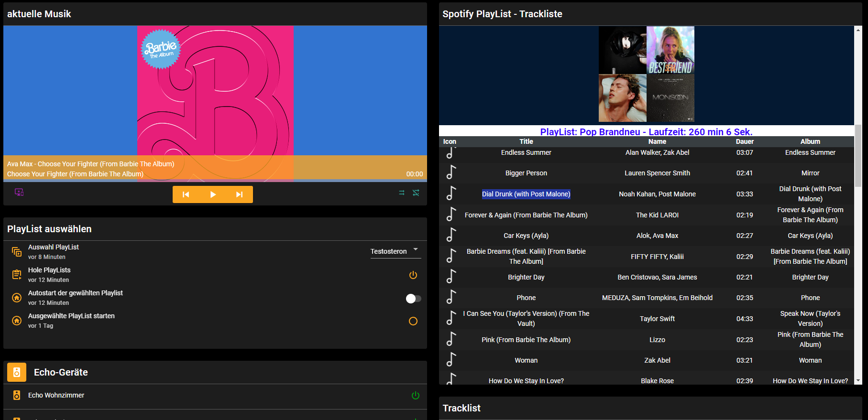Click the Auswahl PlayList label
The image size is (868, 420).
point(54,247)
